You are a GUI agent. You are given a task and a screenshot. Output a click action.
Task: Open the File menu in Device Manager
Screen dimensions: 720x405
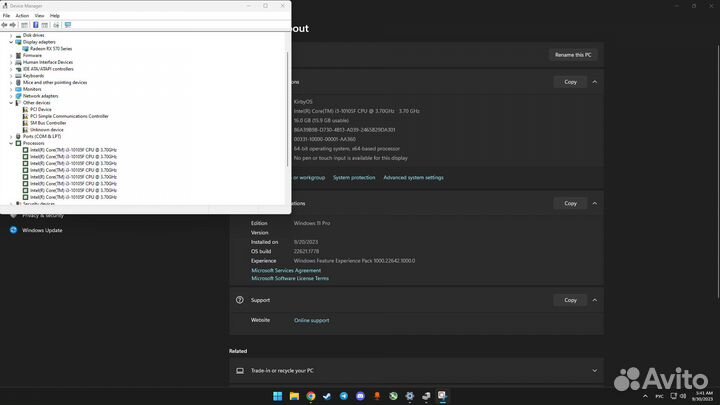pyautogui.click(x=6, y=16)
